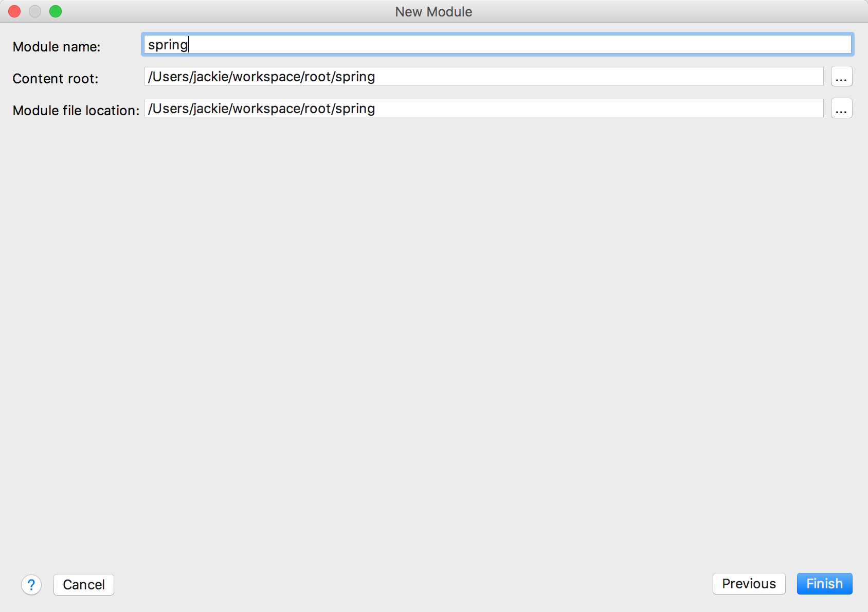Click Finish to create the module
Image resolution: width=868 pixels, height=612 pixels.
click(x=824, y=584)
